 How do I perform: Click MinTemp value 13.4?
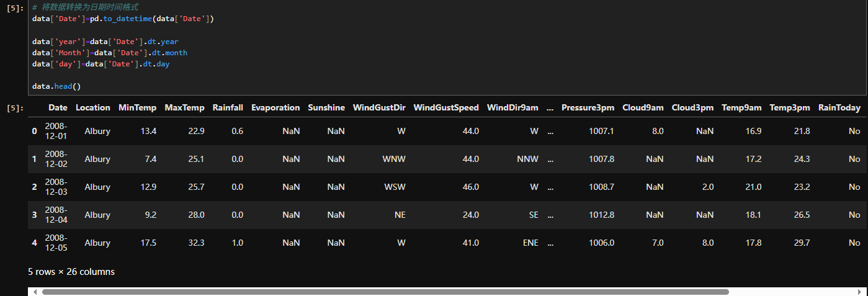click(148, 131)
